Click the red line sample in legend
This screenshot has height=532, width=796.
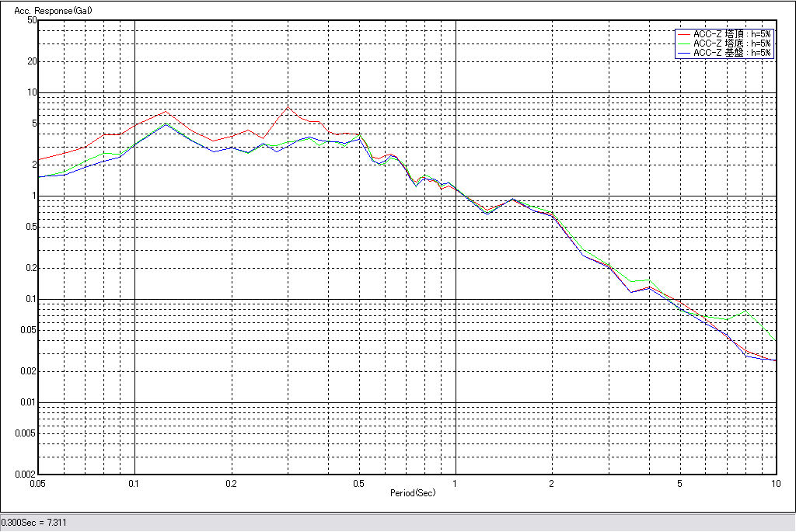684,34
